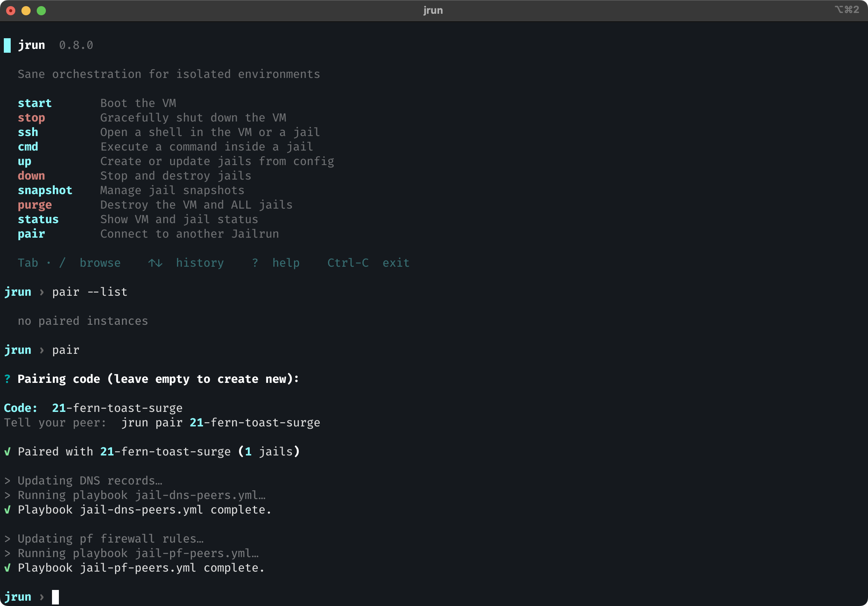Click the start command in list
The width and height of the screenshot is (868, 606).
coord(34,103)
